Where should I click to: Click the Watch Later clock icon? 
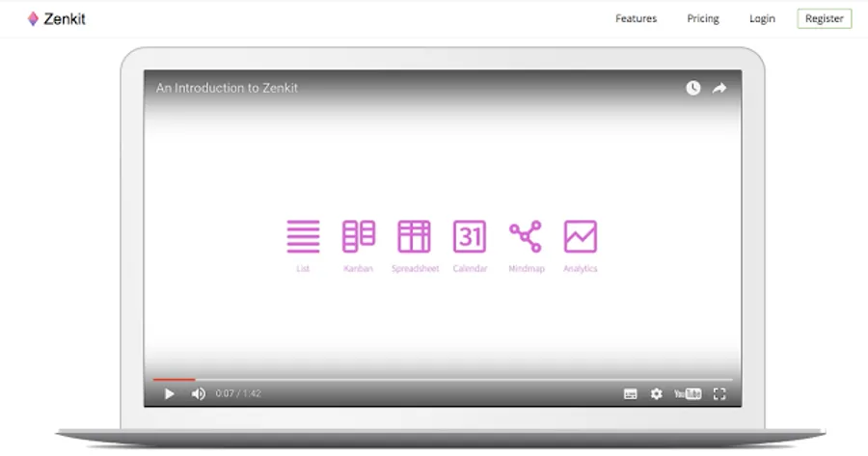click(x=693, y=88)
